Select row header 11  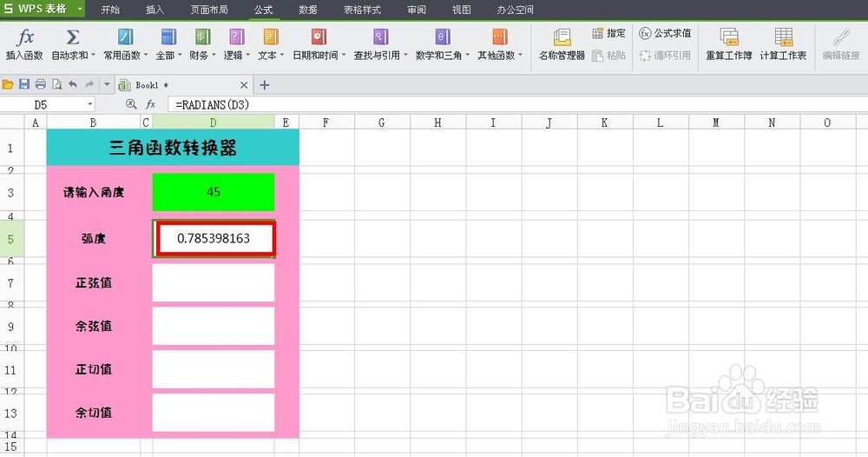click(x=10, y=370)
